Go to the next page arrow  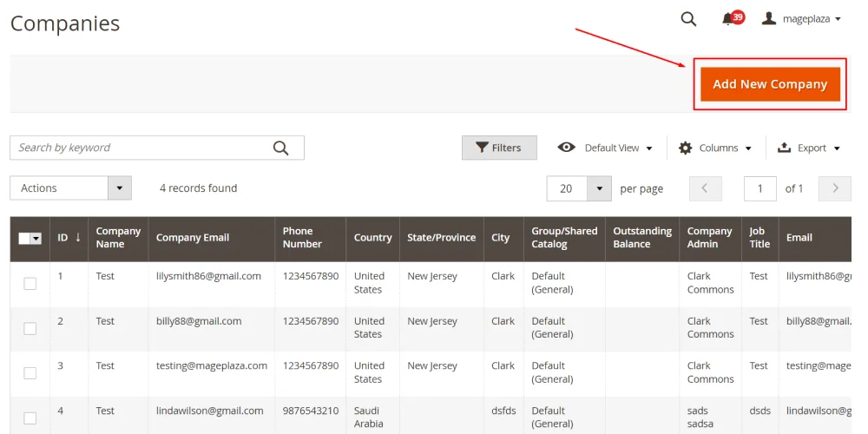coord(835,188)
